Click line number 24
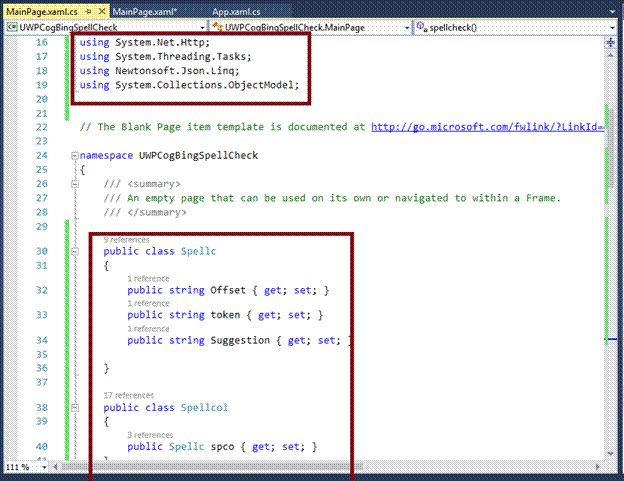The image size is (624, 481). click(x=42, y=156)
